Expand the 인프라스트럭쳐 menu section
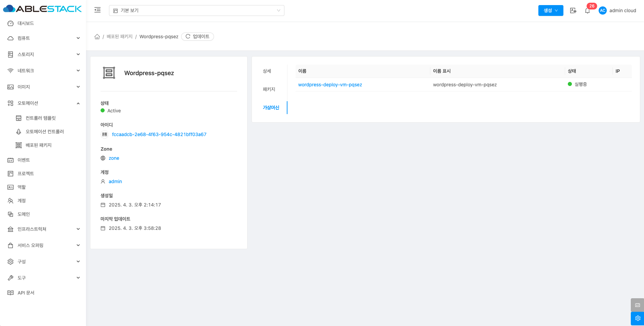This screenshot has height=326, width=644. pos(43,229)
